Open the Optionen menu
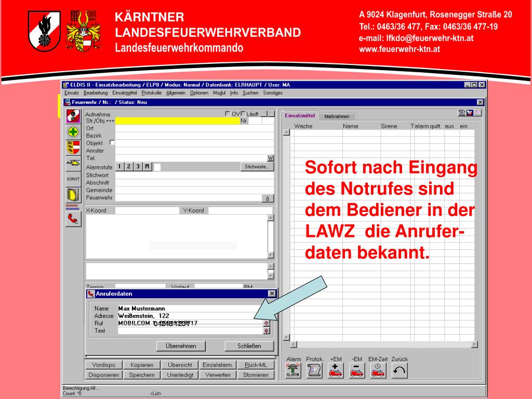The image size is (532, 399). [x=199, y=93]
